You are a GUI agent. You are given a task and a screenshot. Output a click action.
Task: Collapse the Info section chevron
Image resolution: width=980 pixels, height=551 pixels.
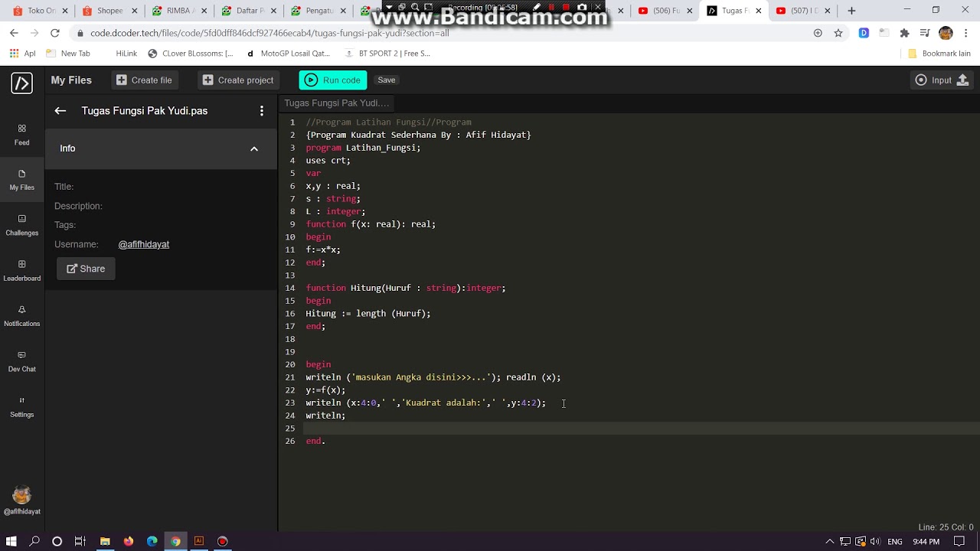pos(254,148)
